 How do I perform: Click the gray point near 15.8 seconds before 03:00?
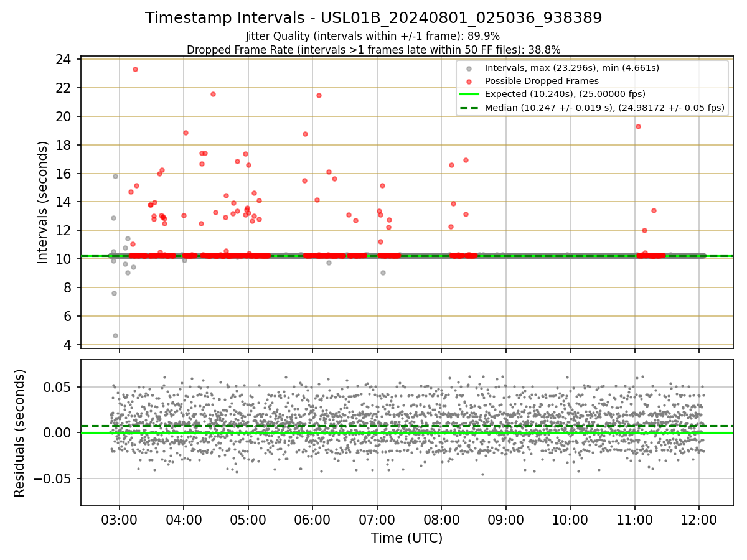point(115,176)
